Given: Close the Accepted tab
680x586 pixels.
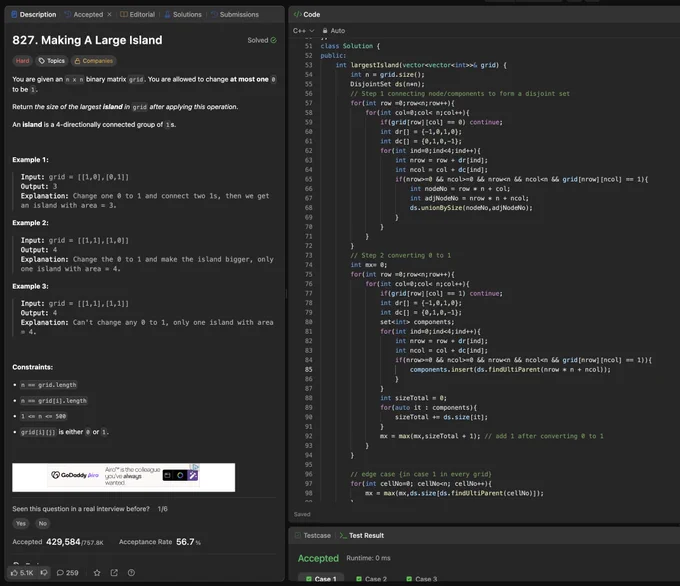Looking at the screenshot, I should (x=109, y=14).
